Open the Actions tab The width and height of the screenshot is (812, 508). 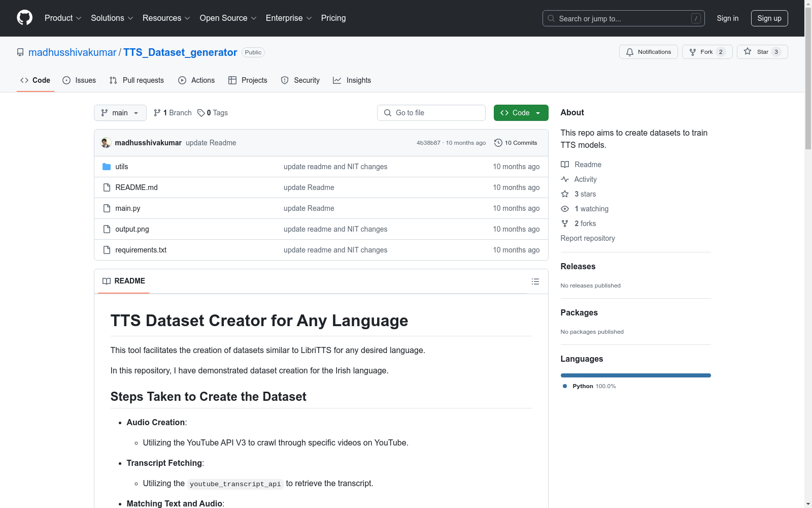coord(196,80)
